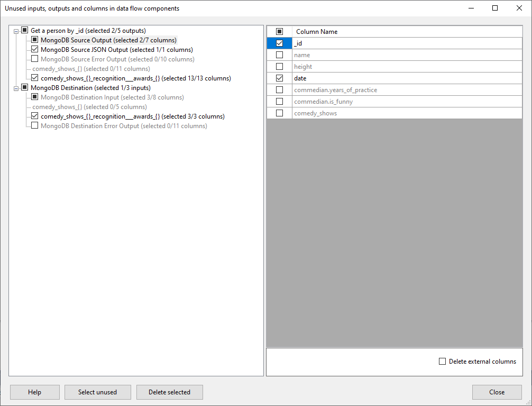532x406 pixels.
Task: Select MongoDB Source JSON Output row
Action: pyautogui.click(x=117, y=50)
